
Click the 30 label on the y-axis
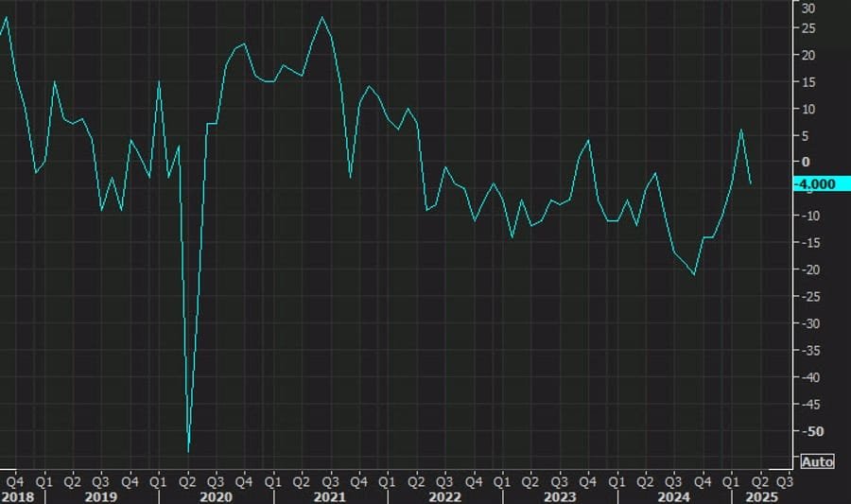(808, 9)
